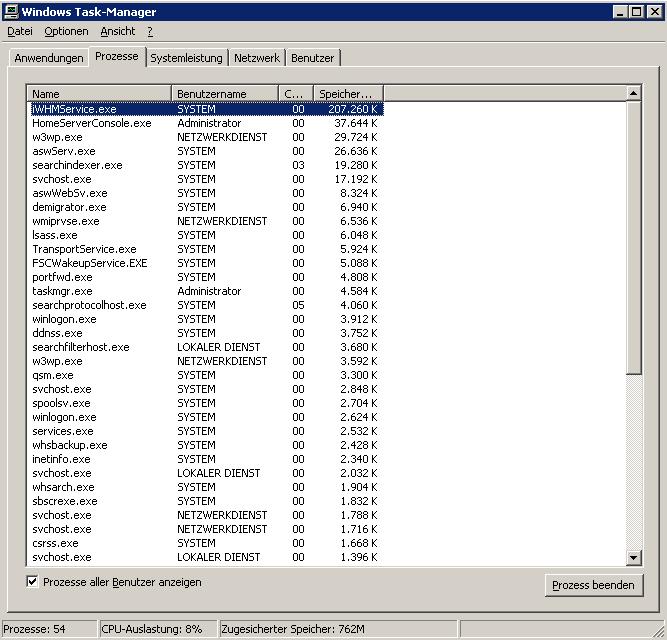Select the whsarch.exe process

pyautogui.click(x=205, y=487)
